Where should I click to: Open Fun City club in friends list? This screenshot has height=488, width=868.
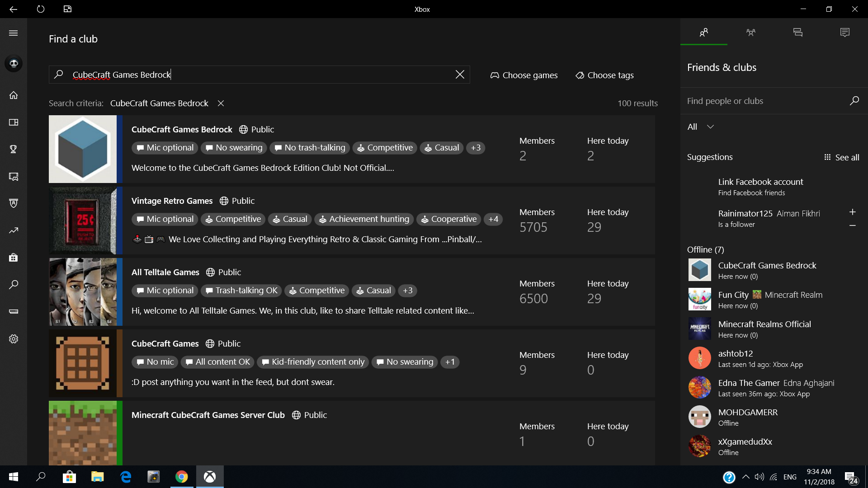point(774,300)
